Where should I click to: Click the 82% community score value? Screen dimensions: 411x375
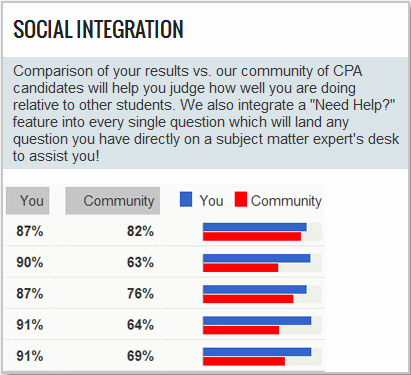point(140,231)
